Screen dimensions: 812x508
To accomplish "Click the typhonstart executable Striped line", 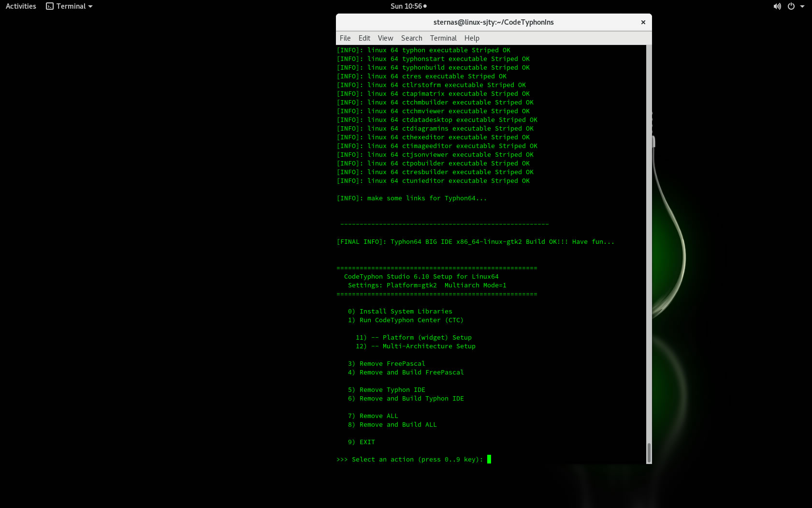I will [x=433, y=59].
